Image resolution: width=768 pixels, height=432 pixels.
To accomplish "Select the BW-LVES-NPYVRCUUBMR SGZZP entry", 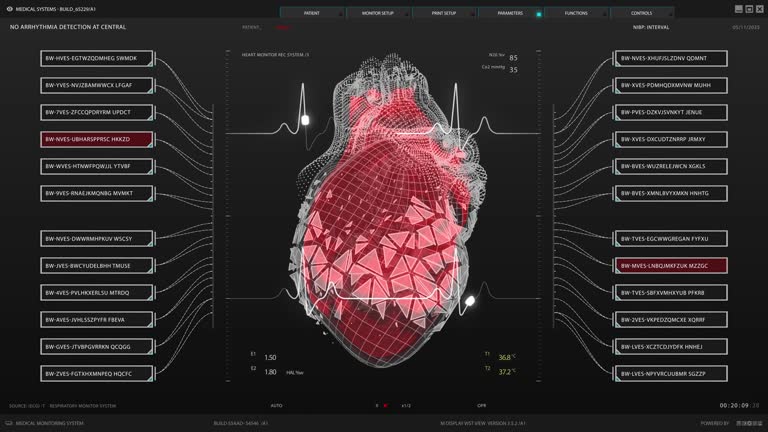I will coord(672,373).
